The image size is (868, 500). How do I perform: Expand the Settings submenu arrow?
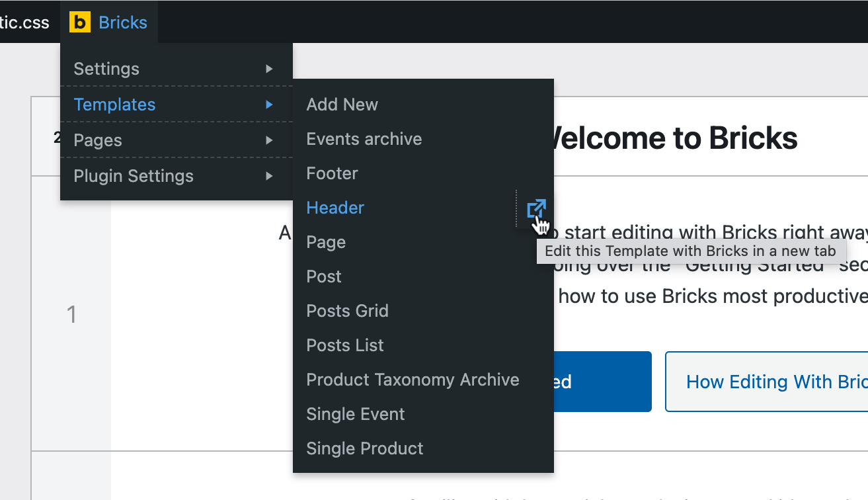(x=269, y=69)
